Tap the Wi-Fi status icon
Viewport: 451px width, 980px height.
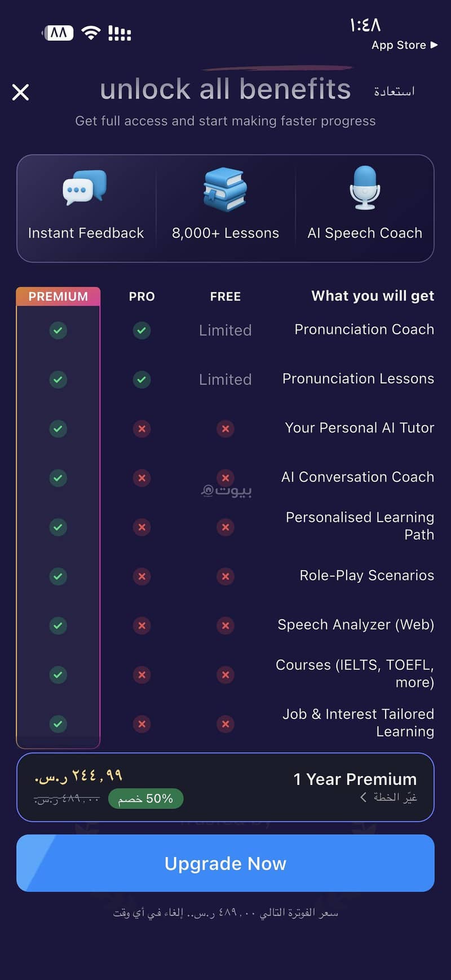[x=91, y=33]
